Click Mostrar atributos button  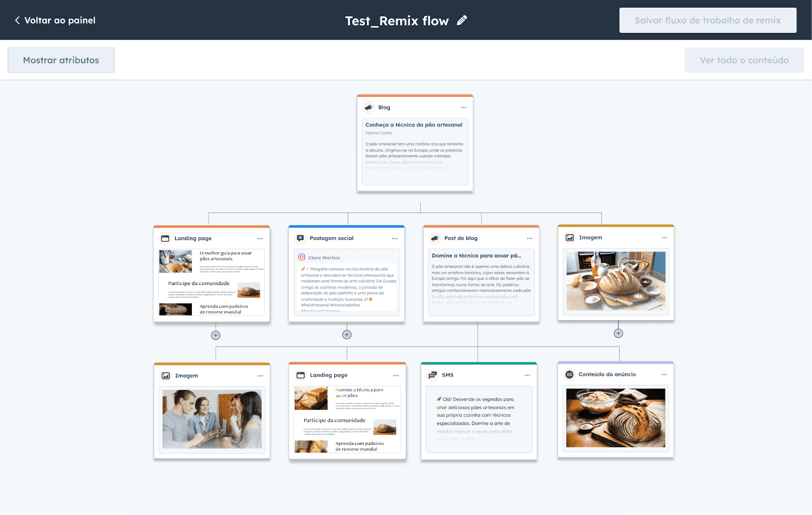[x=61, y=60]
